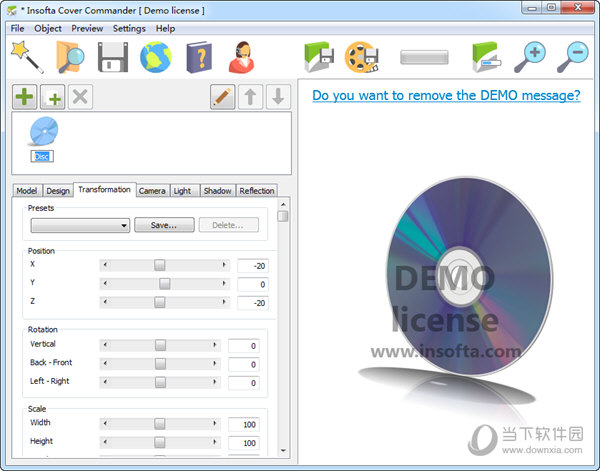
Task: Delete object with gray X button
Action: (80, 97)
